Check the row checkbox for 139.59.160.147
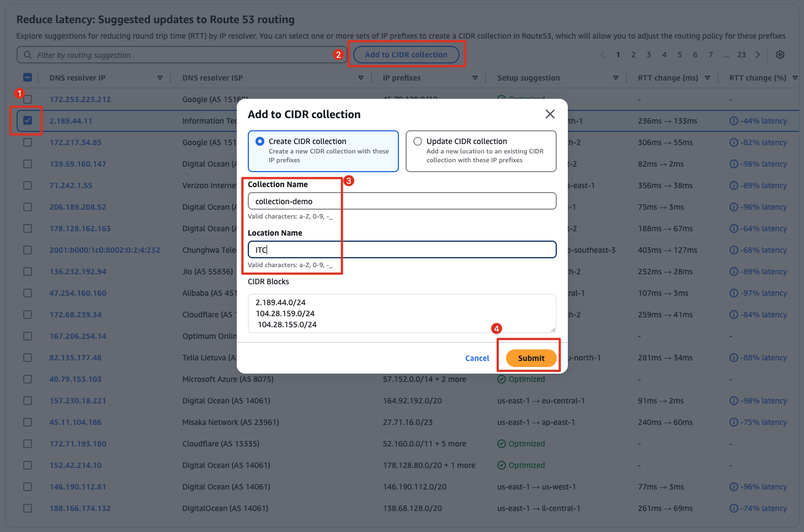The image size is (804, 532). 28,164
